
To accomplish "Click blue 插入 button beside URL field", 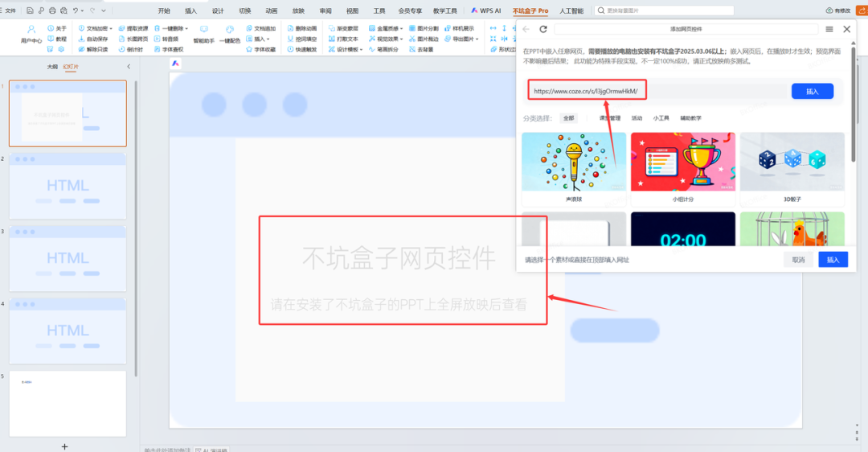I will 812,92.
